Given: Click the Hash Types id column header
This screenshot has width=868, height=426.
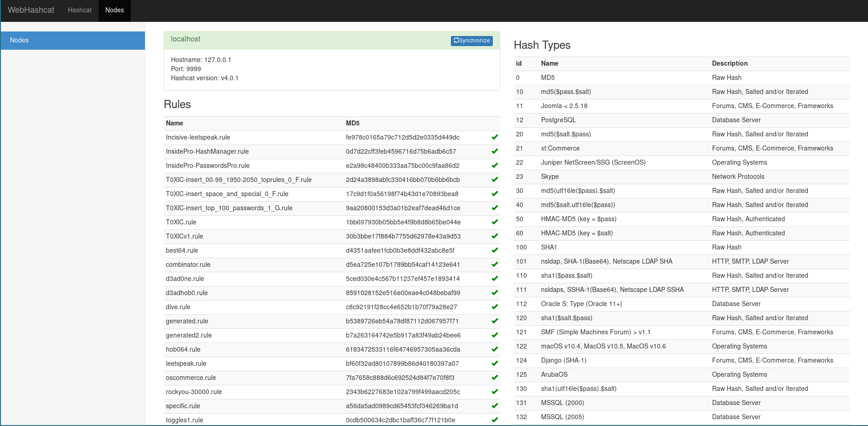Looking at the screenshot, I should pos(519,63).
